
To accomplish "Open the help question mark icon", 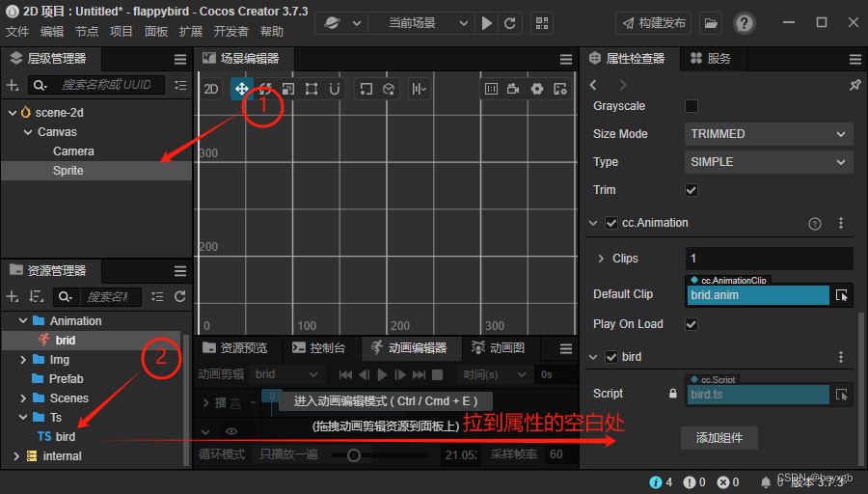I will 744,23.
